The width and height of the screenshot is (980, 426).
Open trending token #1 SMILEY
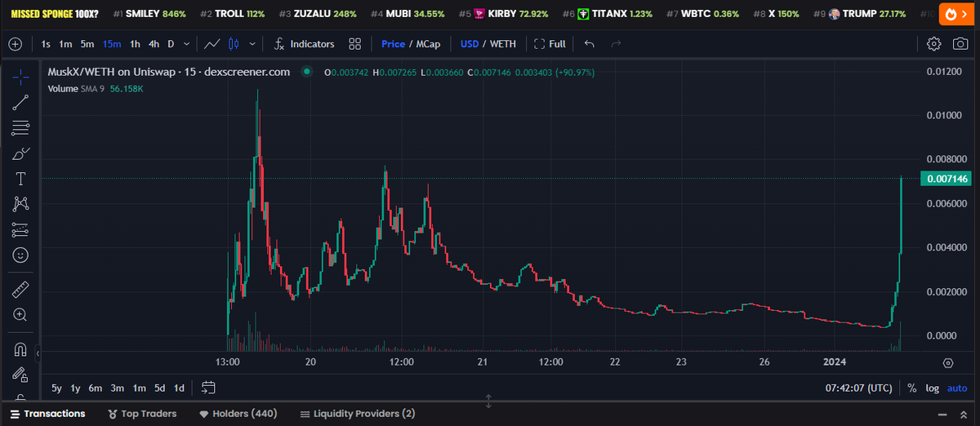[149, 14]
